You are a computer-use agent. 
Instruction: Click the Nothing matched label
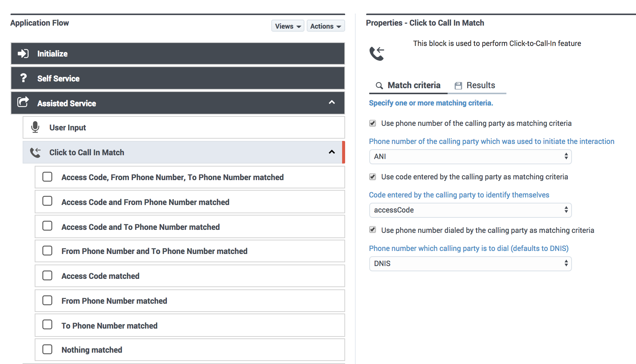tap(92, 350)
